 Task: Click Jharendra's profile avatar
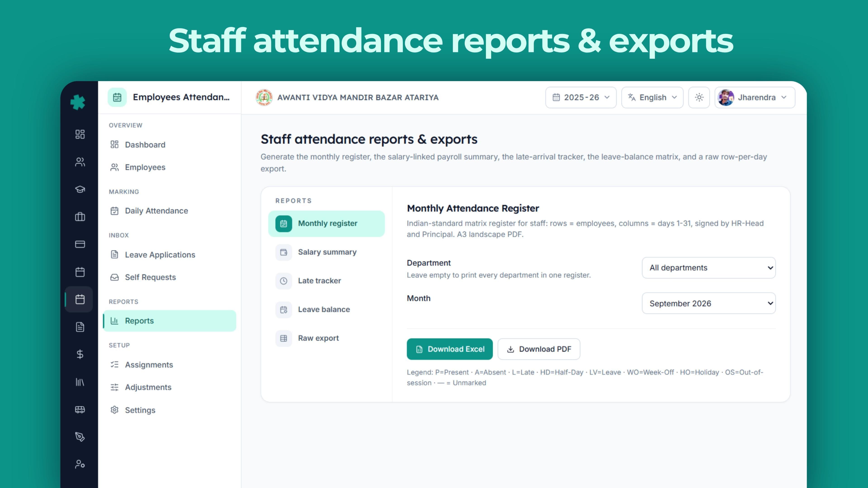(x=725, y=97)
